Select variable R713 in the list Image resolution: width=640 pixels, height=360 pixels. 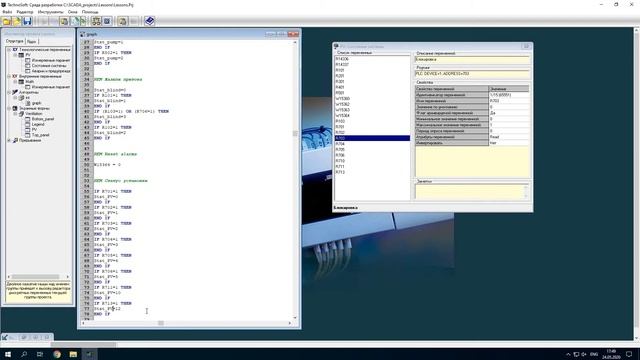(340, 172)
